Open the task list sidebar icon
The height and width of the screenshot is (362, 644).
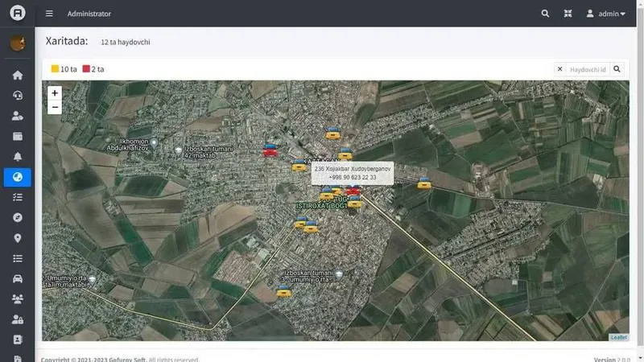(17, 197)
